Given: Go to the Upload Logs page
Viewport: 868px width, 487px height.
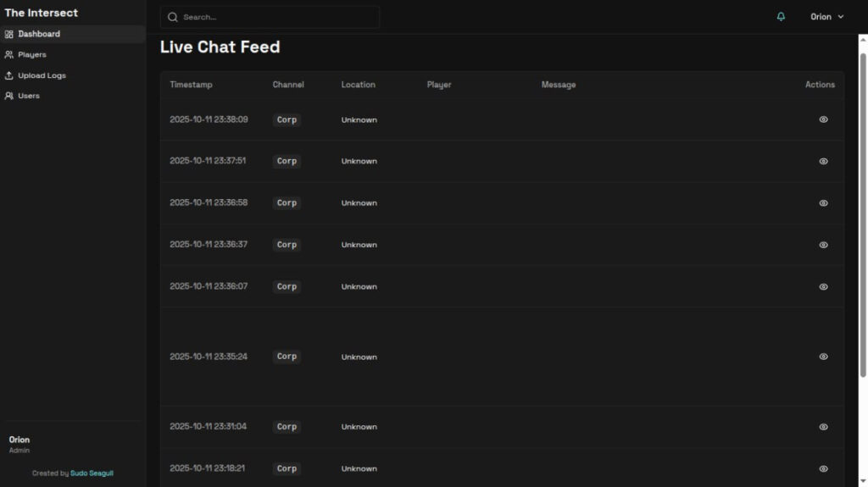Looking at the screenshot, I should 42,75.
